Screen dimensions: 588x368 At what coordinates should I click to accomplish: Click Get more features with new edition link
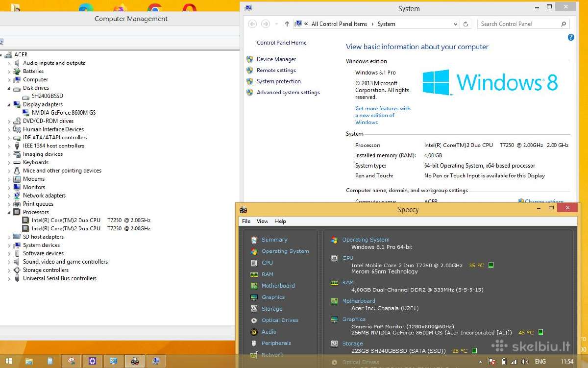pyautogui.click(x=383, y=115)
